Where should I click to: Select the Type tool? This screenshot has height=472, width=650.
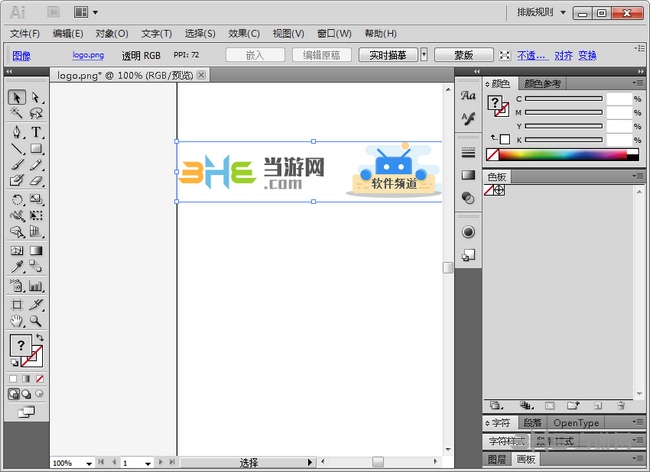(x=36, y=132)
